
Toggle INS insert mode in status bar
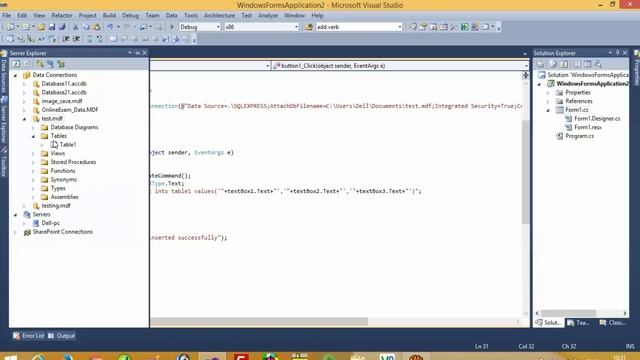630,346
